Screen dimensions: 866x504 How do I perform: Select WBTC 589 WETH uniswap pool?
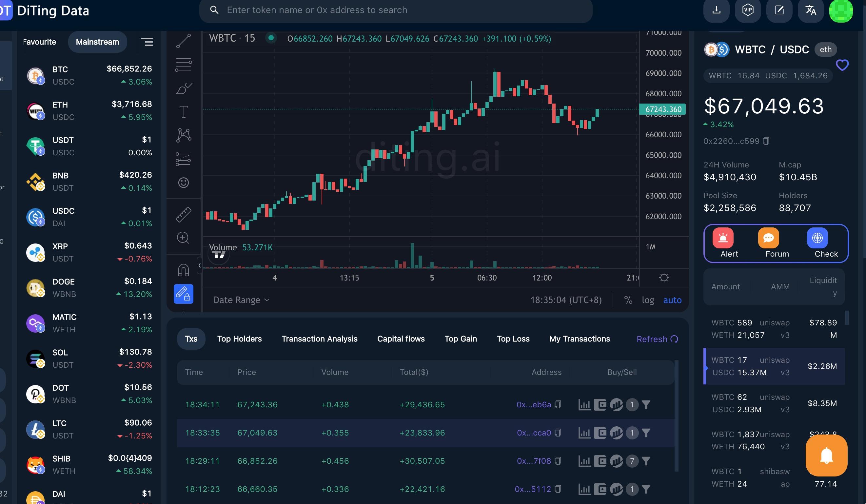point(774,329)
